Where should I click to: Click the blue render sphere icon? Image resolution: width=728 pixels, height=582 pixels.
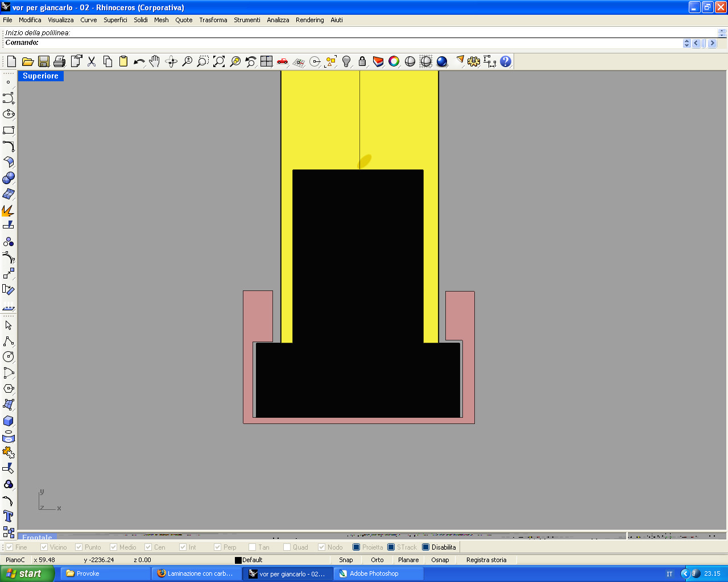(442, 61)
